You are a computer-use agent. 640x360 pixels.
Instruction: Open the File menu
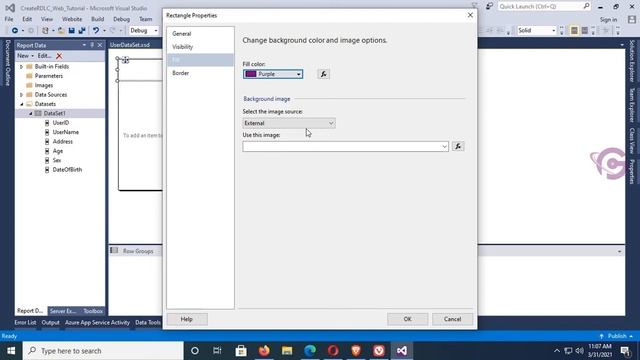point(9,19)
